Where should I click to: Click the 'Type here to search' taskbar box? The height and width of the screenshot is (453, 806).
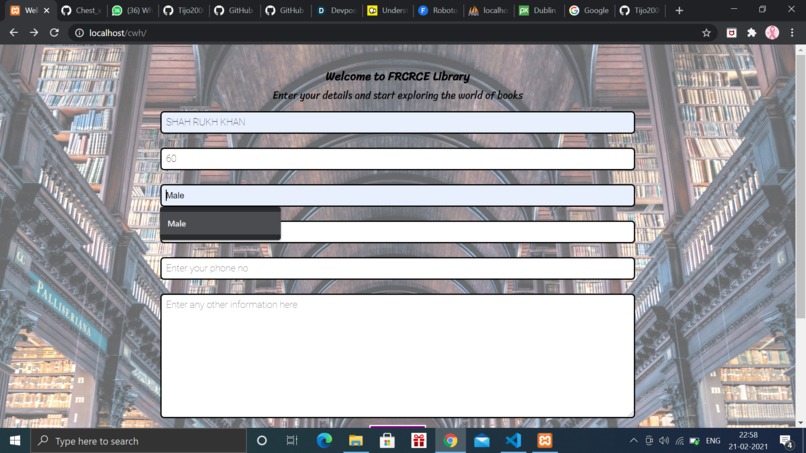138,441
